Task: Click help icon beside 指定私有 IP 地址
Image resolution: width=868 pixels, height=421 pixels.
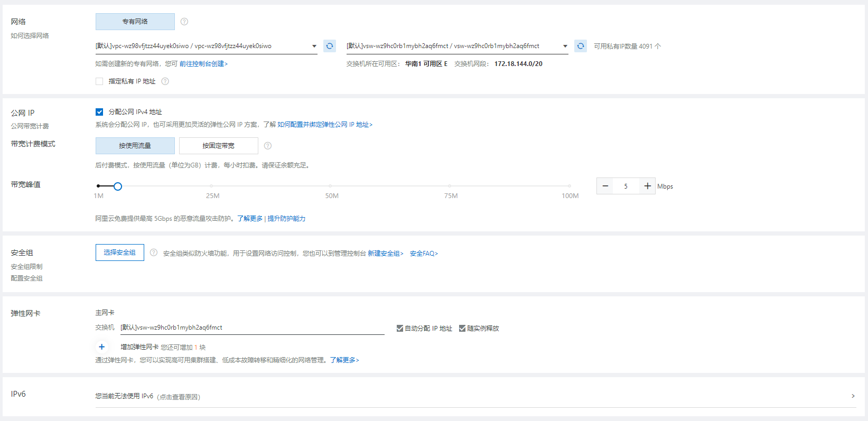Action: pos(165,81)
